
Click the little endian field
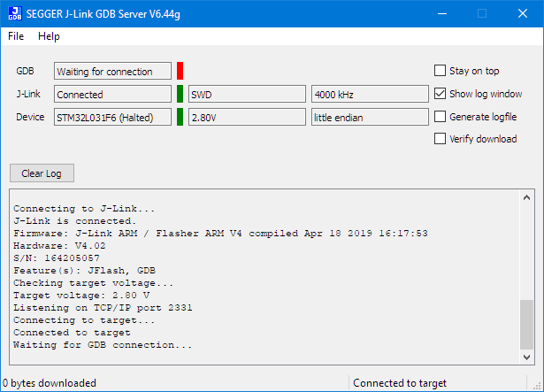click(x=370, y=117)
